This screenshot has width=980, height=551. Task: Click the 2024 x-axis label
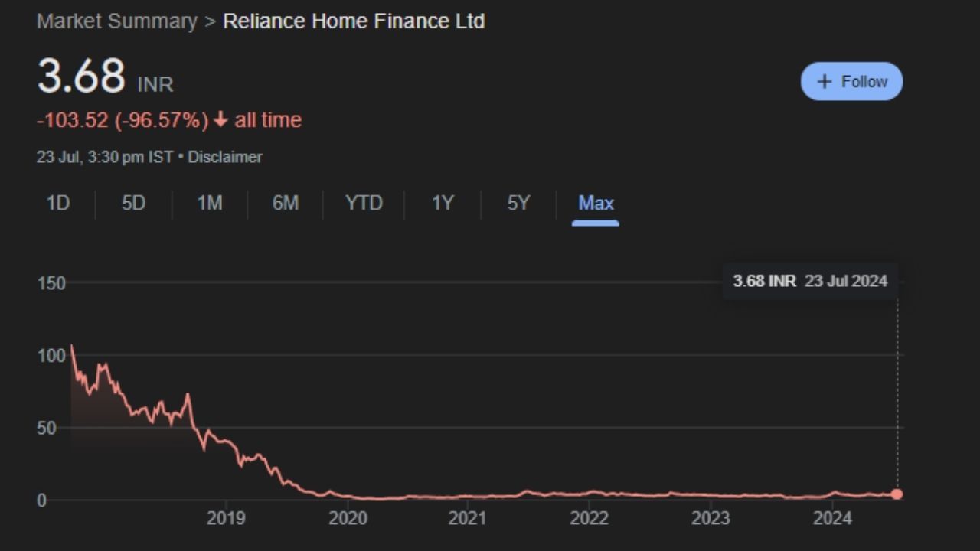pos(832,518)
